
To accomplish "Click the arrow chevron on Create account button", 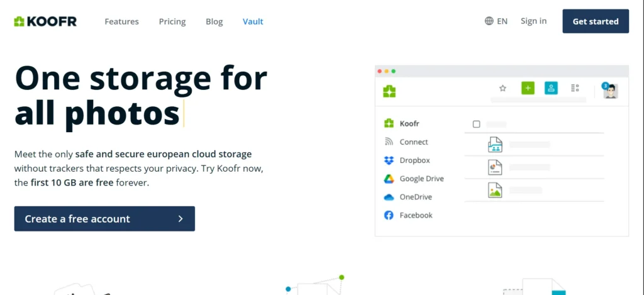I will pyautogui.click(x=180, y=219).
